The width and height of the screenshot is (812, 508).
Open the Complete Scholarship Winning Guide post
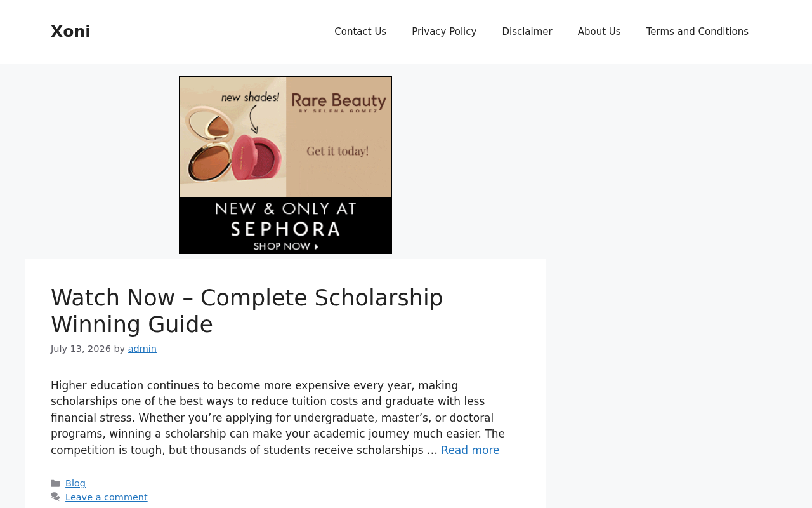tap(247, 311)
